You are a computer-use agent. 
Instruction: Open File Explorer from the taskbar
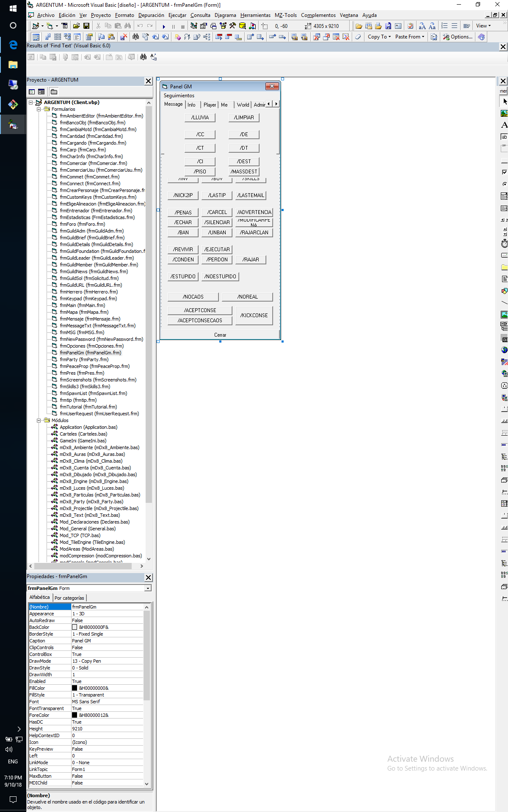point(13,65)
